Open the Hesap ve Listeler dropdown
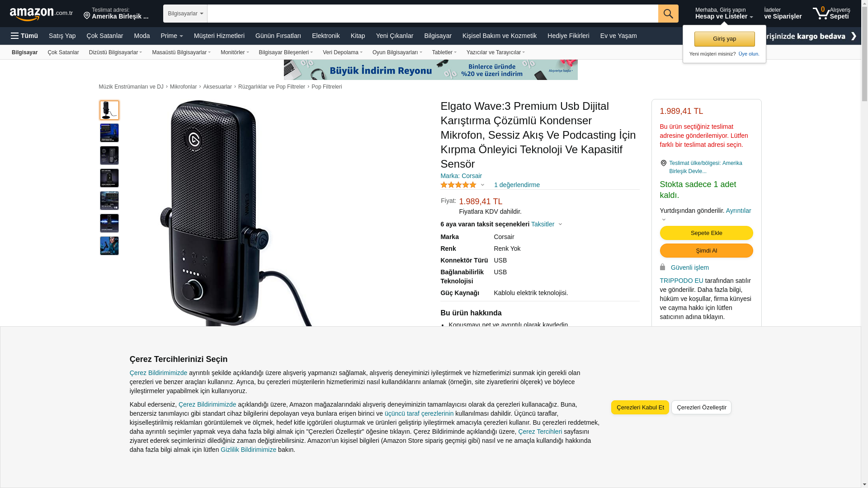The height and width of the screenshot is (488, 868). (x=724, y=14)
